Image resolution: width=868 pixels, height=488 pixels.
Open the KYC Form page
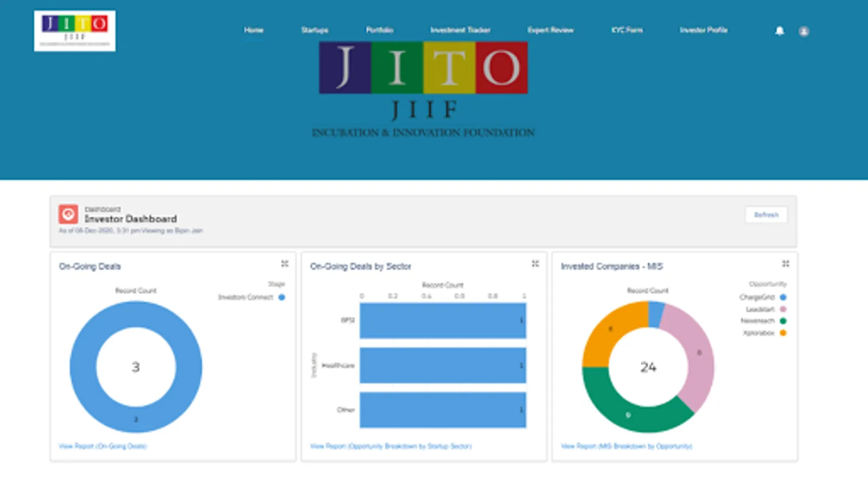(x=627, y=30)
